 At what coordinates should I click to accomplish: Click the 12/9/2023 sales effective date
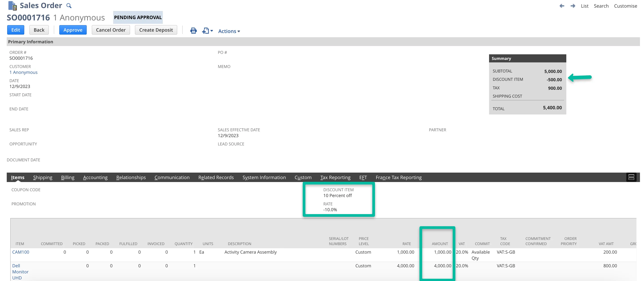pyautogui.click(x=228, y=136)
